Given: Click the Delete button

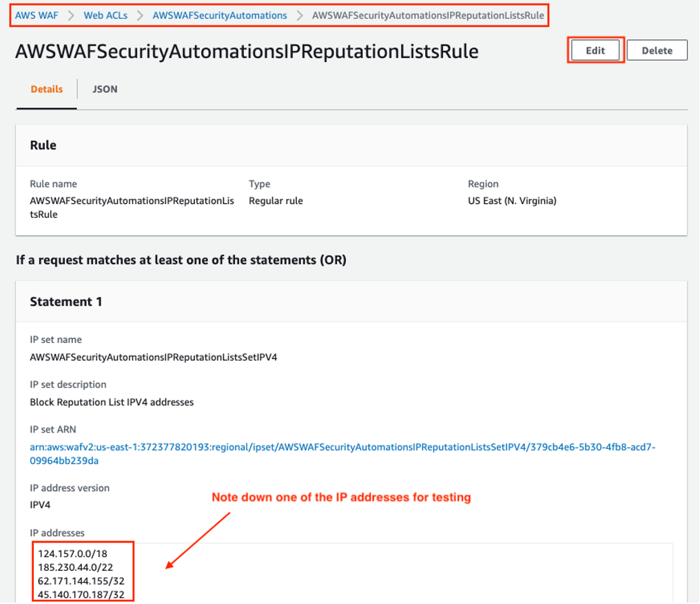Looking at the screenshot, I should tap(657, 50).
